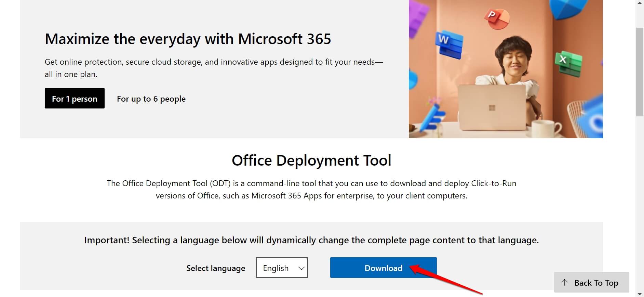The height and width of the screenshot is (297, 644).
Task: Click the ODT command-line tool description paragraph
Action: (x=311, y=190)
